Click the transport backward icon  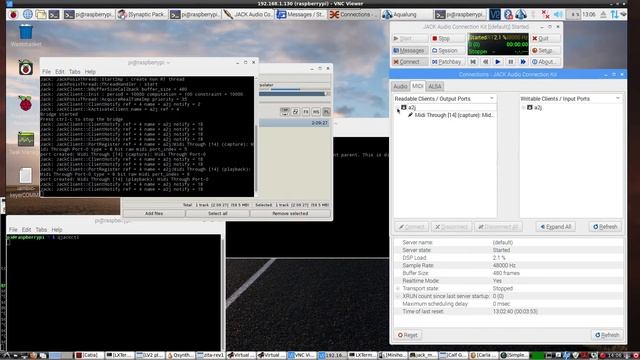[485, 62]
